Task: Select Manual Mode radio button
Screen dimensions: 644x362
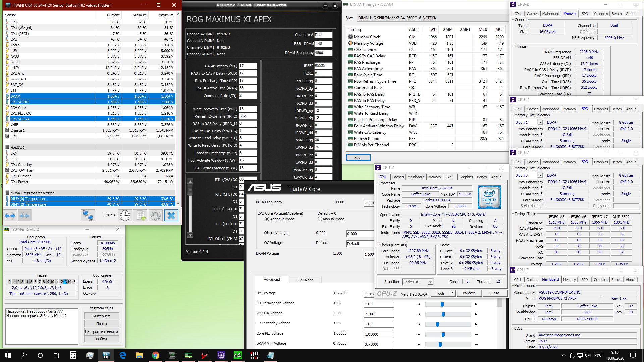Action: [x=320, y=219]
